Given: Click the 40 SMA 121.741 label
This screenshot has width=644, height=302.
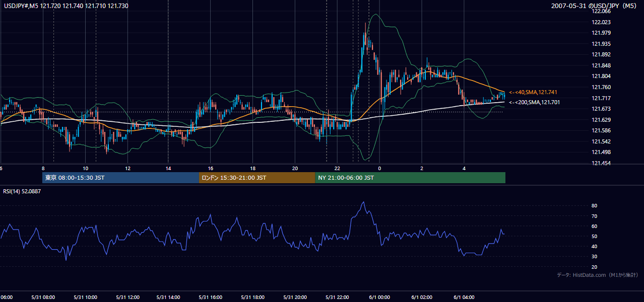Looking at the screenshot, I should (x=533, y=92).
